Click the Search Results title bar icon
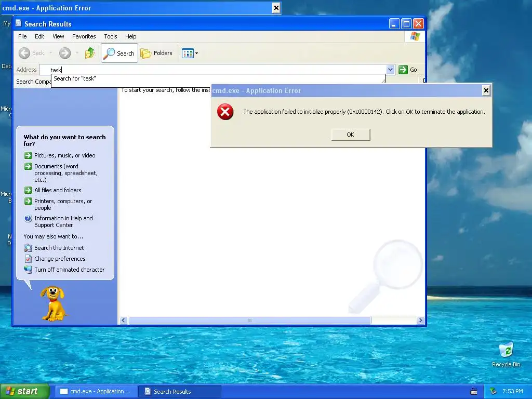532x399 pixels. [19, 24]
